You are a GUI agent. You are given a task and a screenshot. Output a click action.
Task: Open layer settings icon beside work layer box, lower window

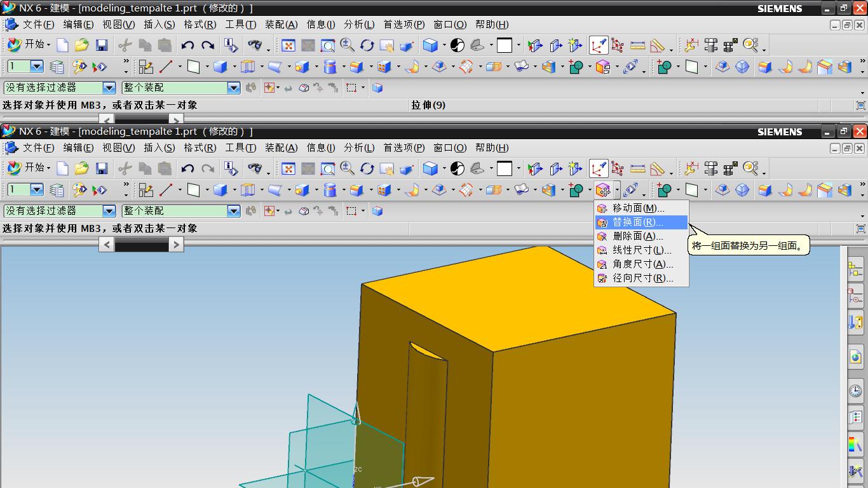tap(57, 190)
